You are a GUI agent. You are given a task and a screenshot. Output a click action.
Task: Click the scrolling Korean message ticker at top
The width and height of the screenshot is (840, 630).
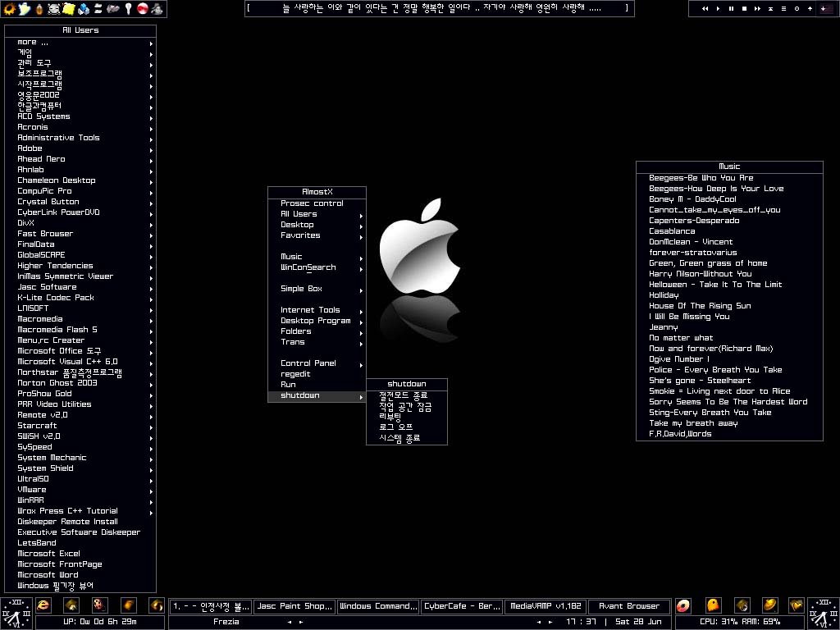(440, 8)
